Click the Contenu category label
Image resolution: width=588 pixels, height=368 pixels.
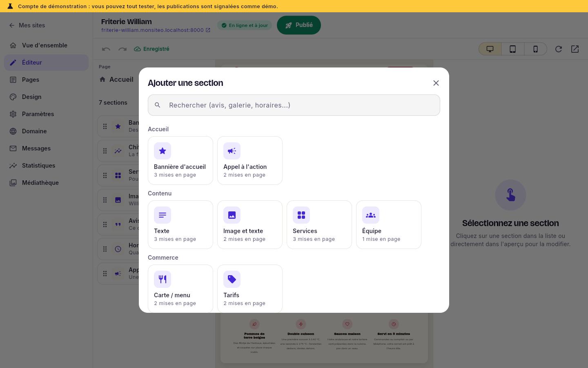160,193
